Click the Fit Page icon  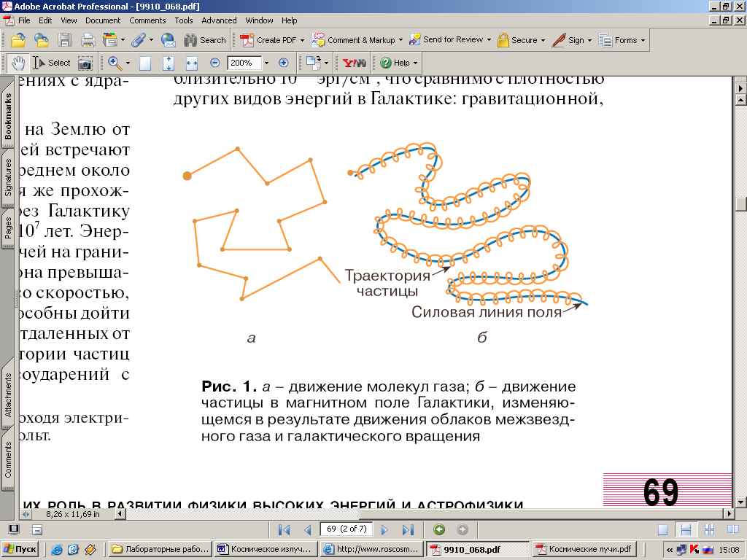point(169,63)
